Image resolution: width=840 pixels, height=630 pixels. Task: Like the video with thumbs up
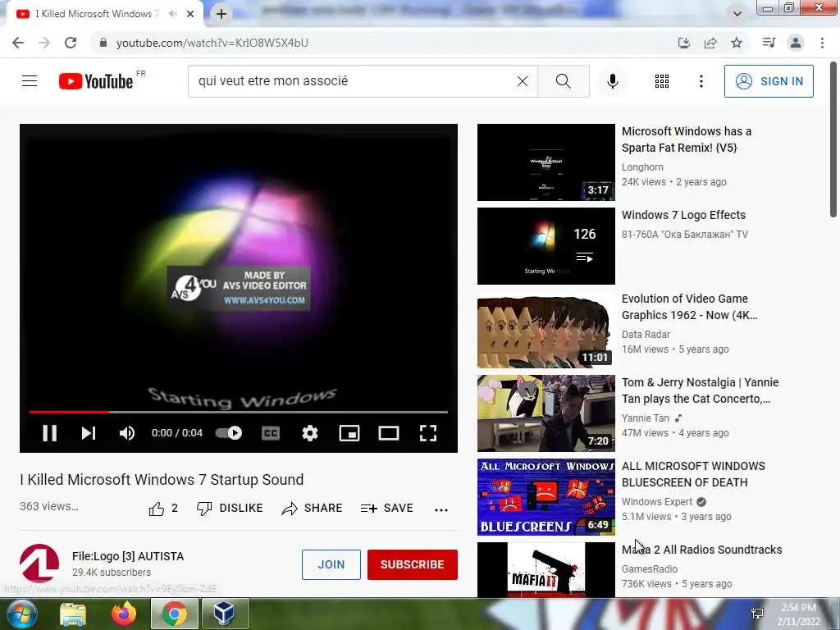(x=163, y=509)
